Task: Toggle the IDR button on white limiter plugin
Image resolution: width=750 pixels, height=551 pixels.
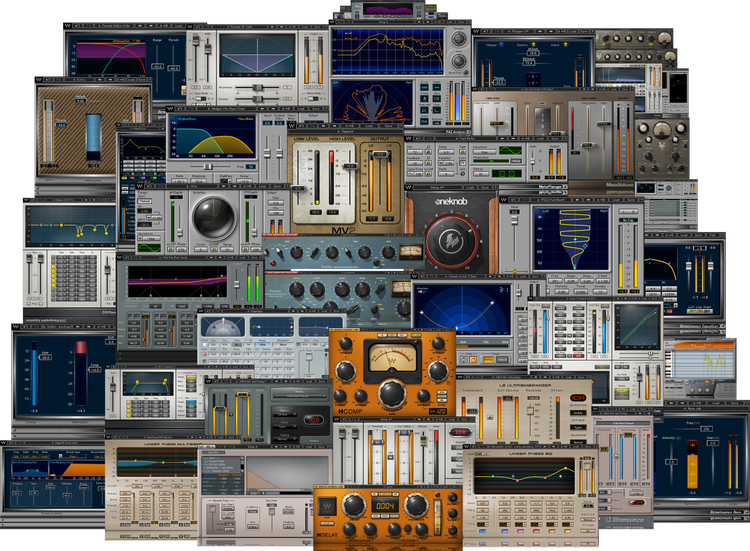Action: 460,432
